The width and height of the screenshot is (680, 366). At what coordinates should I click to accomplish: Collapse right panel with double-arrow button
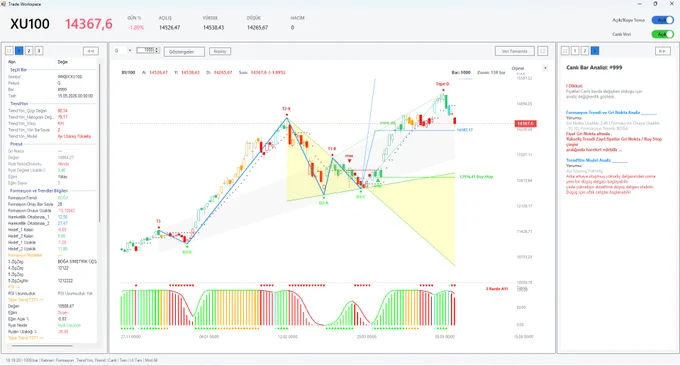(662, 51)
